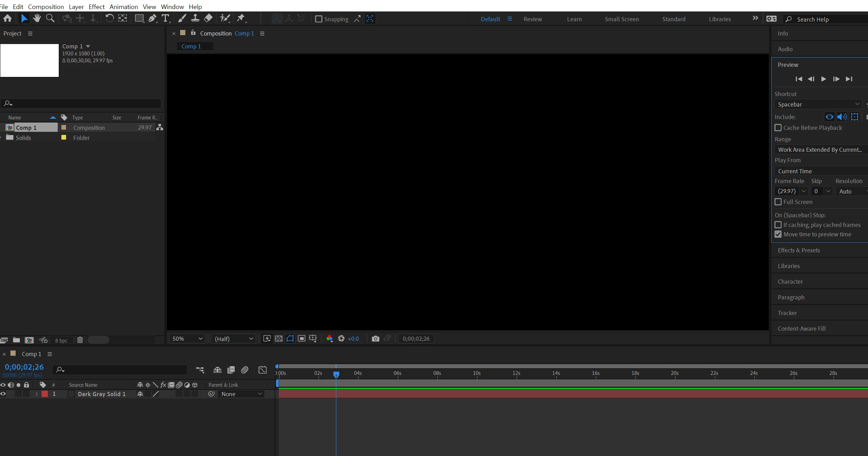Select the Puppet Pin tool
Screen dimensions: 868x456
pyautogui.click(x=241, y=18)
